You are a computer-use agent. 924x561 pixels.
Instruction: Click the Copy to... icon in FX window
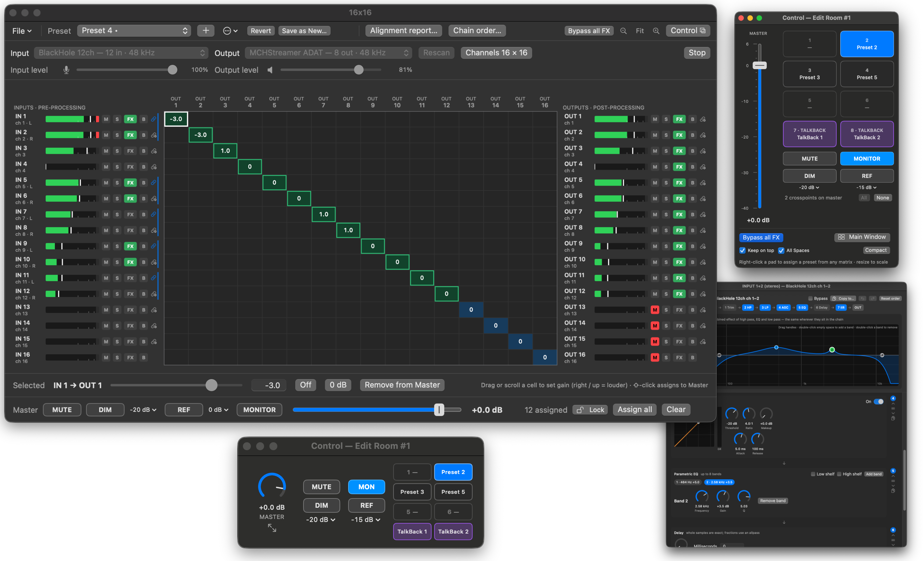(x=843, y=299)
